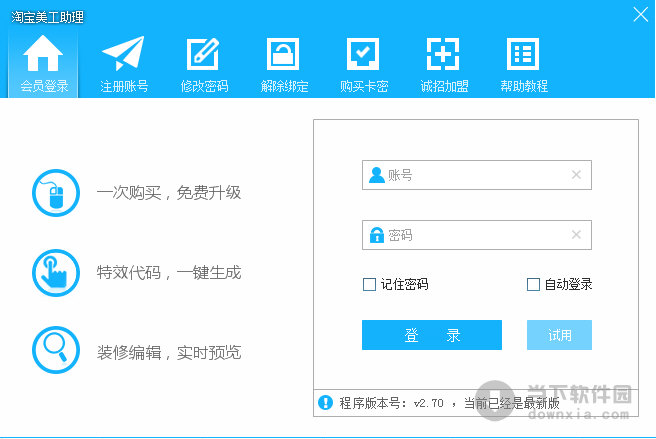Click the 程序版本号 v2.70 status text
Image resolution: width=656 pixels, height=439 pixels.
click(449, 403)
